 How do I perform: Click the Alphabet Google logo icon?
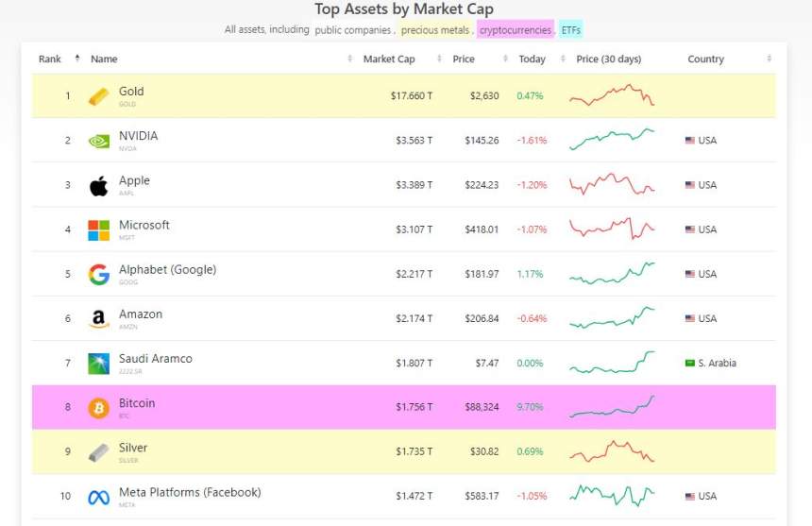coord(98,274)
